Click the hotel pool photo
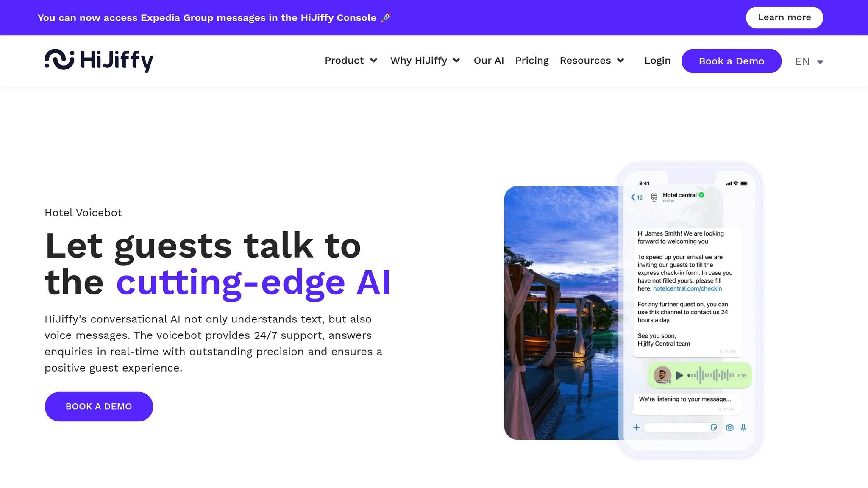868x488 pixels. coord(561,313)
